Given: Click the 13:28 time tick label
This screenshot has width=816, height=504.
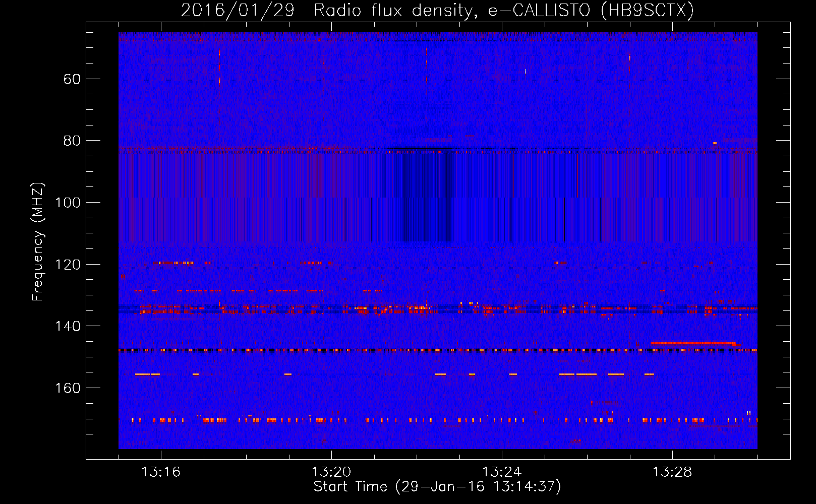Looking at the screenshot, I should (672, 472).
